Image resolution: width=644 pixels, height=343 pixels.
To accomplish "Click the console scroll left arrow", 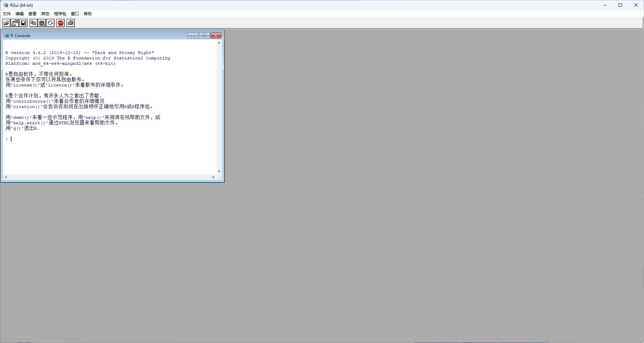I will 6,177.
